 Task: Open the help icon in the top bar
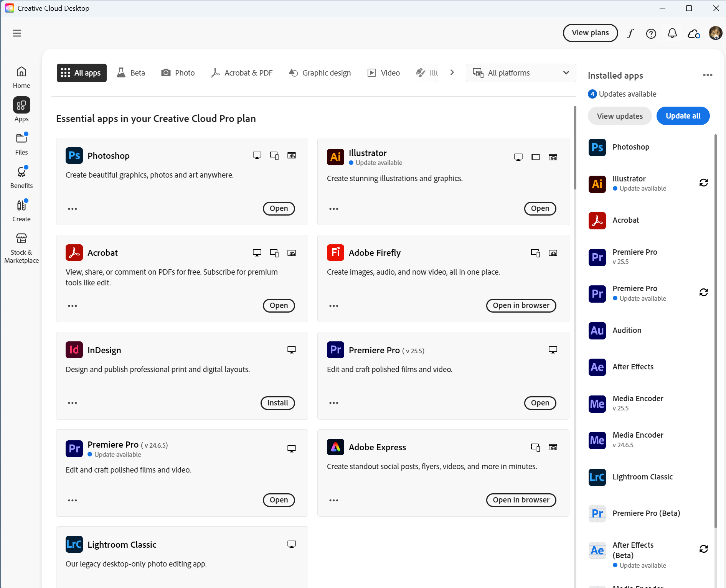coord(651,33)
